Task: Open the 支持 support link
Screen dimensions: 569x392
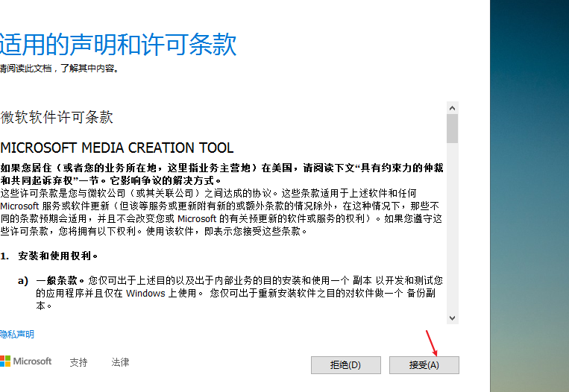Action: 79,362
